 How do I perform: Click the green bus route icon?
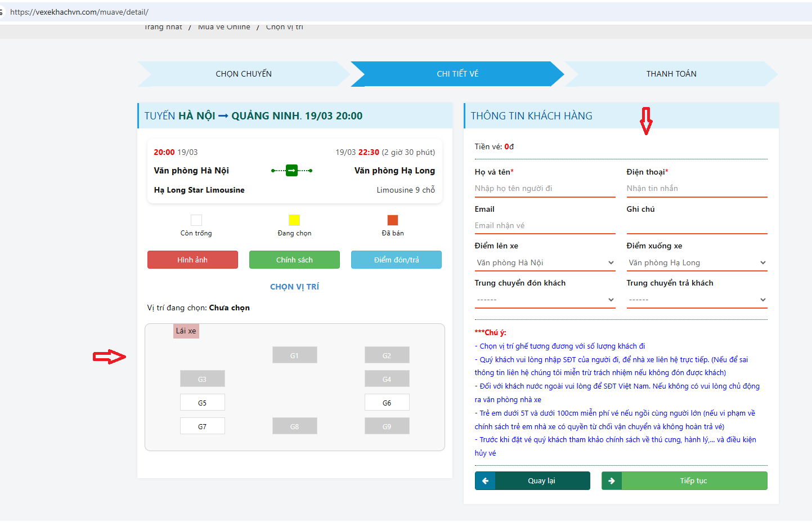(291, 170)
